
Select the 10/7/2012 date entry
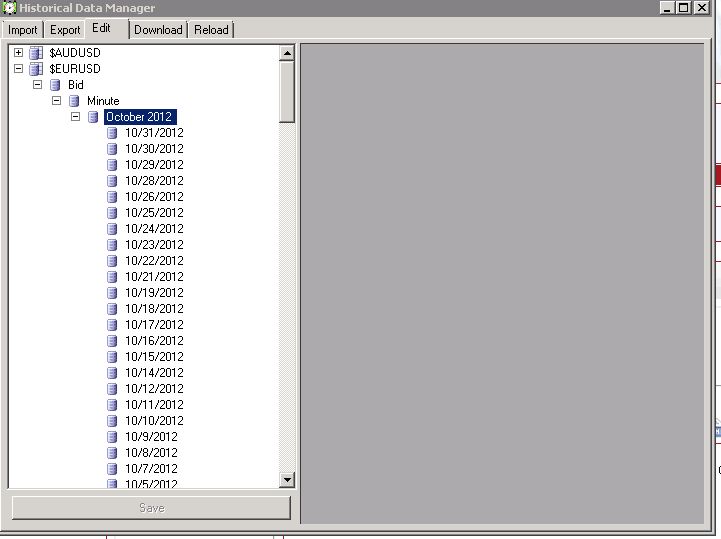(x=151, y=469)
